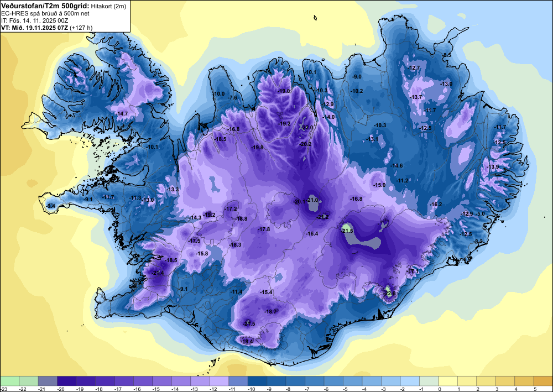Click the -5.0 temperature label
553x392 pixels.
point(481,213)
